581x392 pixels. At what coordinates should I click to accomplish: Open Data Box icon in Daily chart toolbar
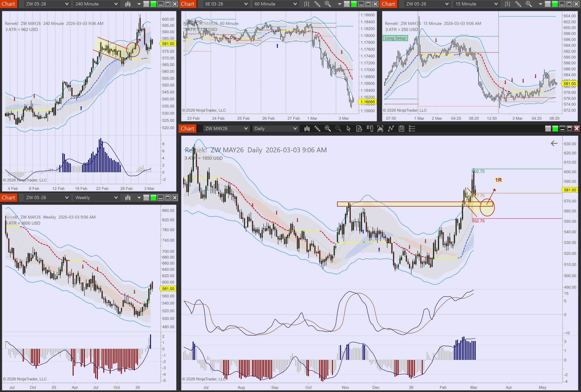click(359, 129)
